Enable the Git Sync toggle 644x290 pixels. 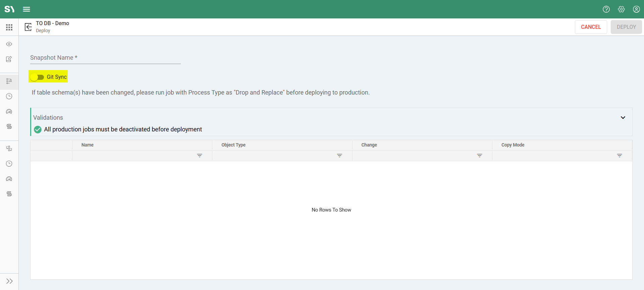[37, 77]
